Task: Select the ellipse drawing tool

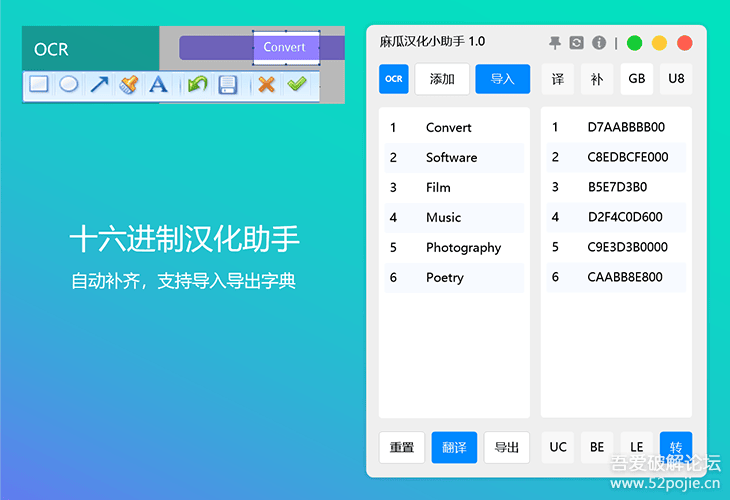Action: pyautogui.click(x=68, y=85)
